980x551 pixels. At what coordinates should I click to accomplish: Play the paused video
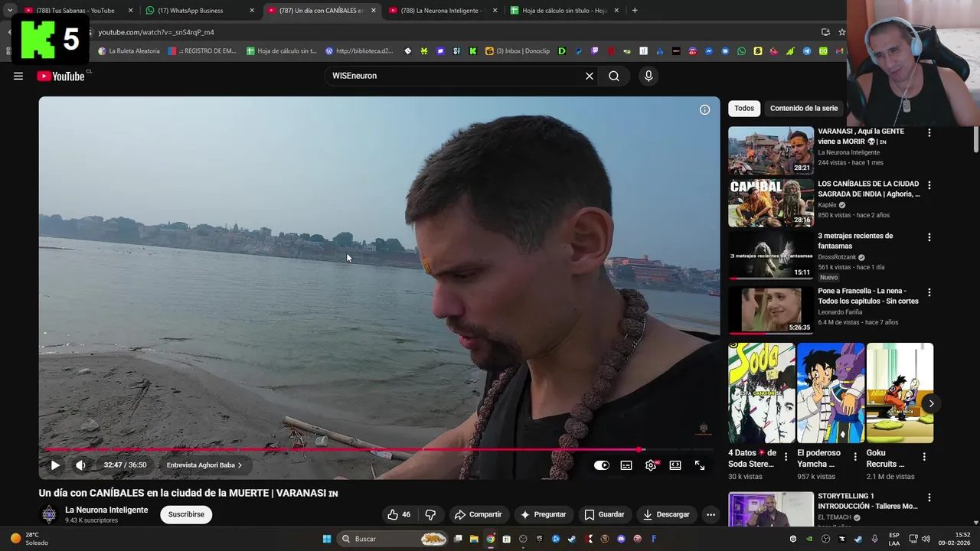tap(55, 465)
